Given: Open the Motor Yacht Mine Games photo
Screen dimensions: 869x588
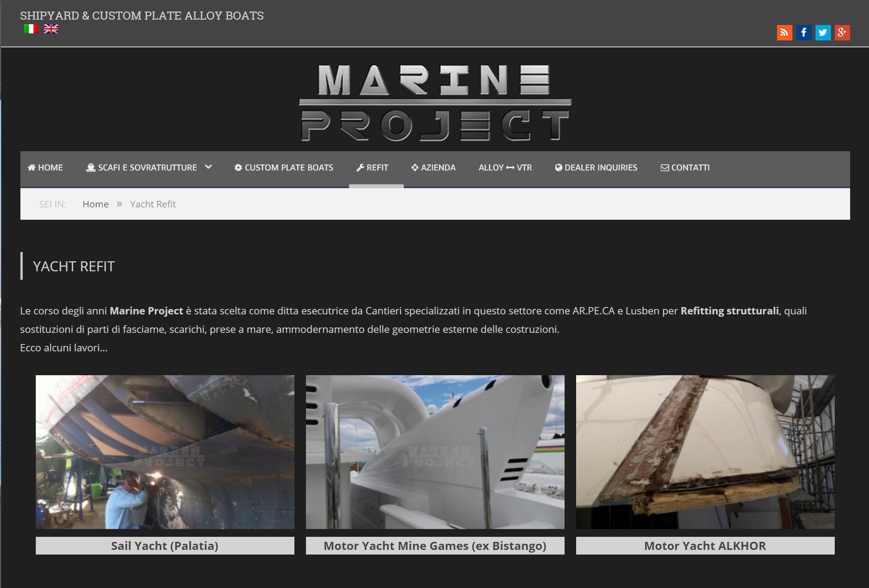Looking at the screenshot, I should pos(435,452).
